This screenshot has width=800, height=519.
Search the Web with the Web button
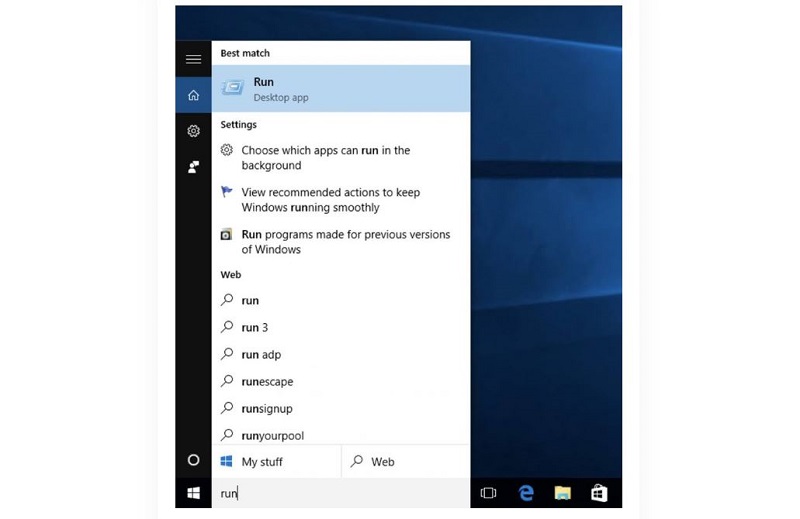406,462
